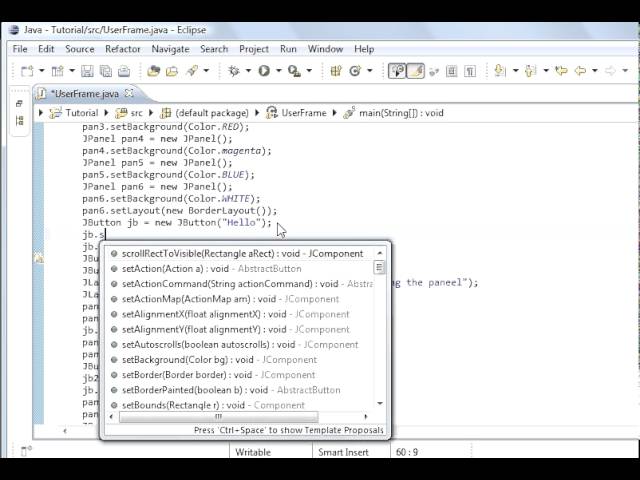Click the Save toolbar icon

click(x=87, y=71)
